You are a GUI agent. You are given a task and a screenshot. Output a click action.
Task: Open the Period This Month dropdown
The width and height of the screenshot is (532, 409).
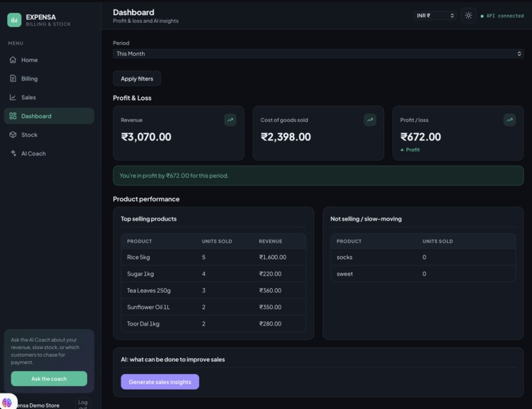coord(318,54)
